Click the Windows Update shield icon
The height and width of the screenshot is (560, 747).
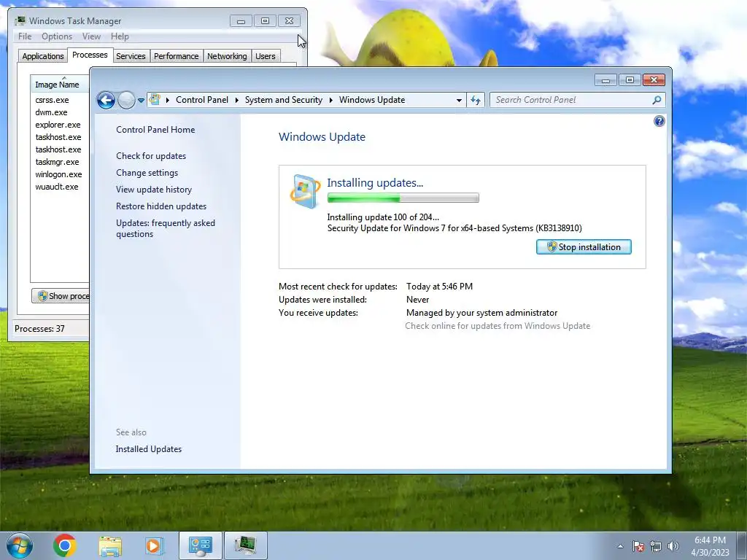tap(306, 192)
